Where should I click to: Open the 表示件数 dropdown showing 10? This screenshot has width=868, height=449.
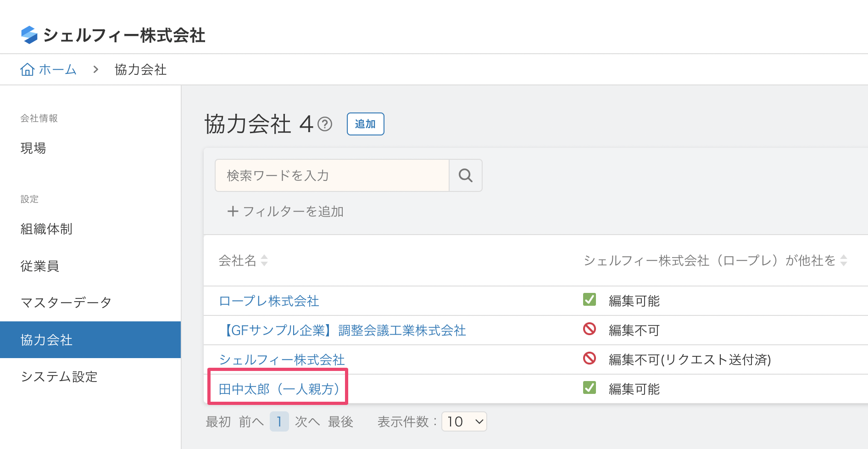(x=463, y=421)
